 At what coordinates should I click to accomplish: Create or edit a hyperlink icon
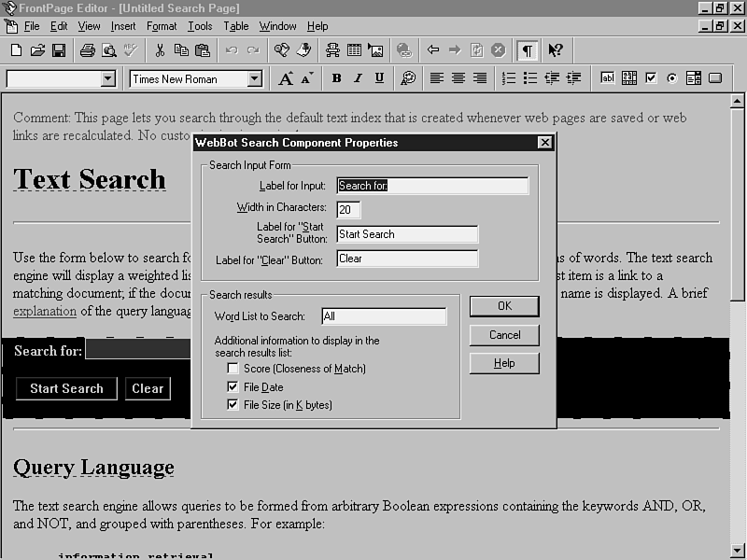click(404, 50)
